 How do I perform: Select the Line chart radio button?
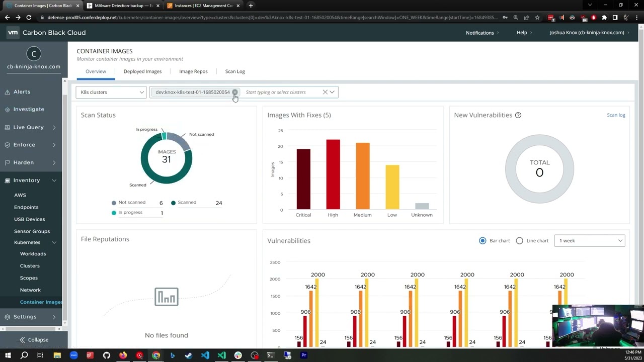point(520,241)
